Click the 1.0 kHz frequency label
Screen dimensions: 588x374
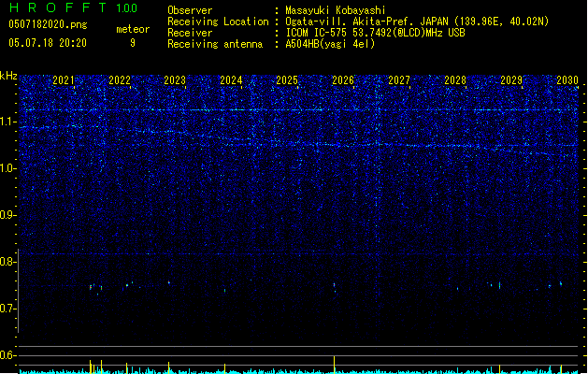pos(8,168)
